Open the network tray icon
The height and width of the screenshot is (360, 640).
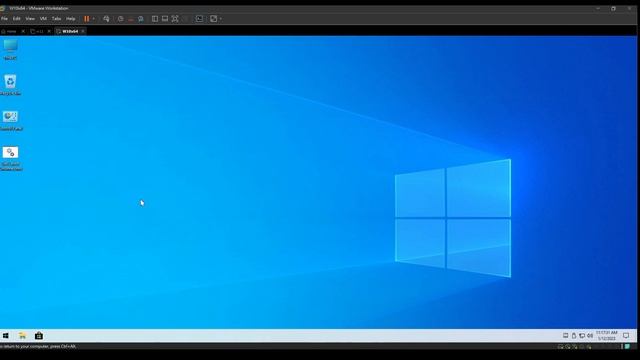click(582, 336)
